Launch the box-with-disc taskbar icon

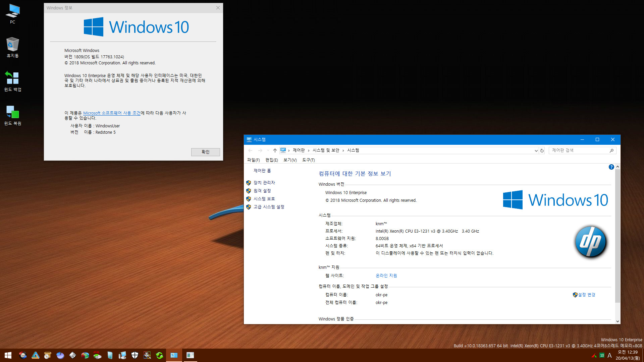point(48,355)
